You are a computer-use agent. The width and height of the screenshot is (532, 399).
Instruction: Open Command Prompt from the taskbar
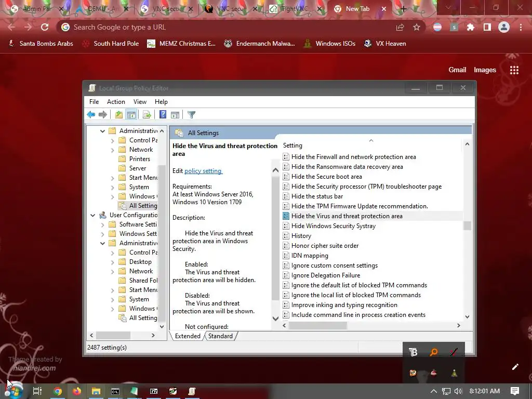115,391
